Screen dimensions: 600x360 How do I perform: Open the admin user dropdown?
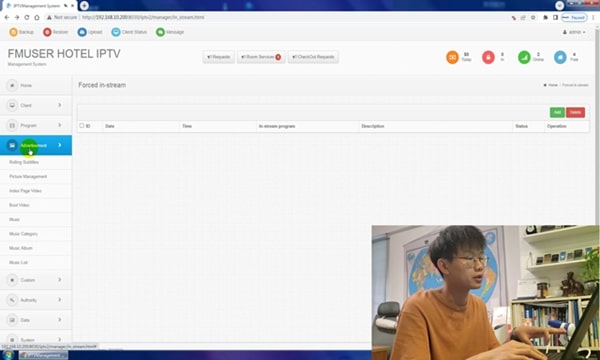click(x=574, y=32)
